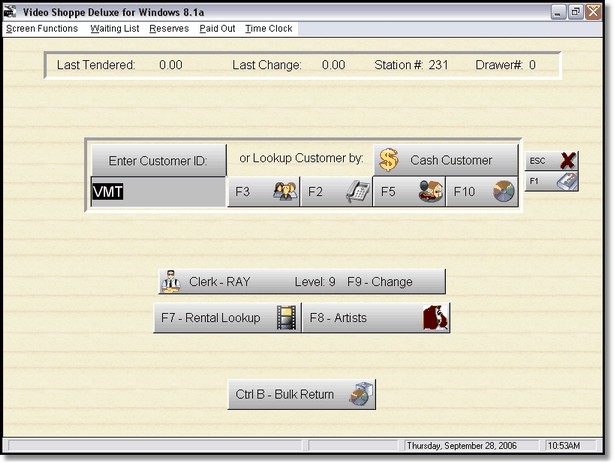Image resolution: width=614 pixels, height=463 pixels.
Task: Open the Reserves menu
Action: click(169, 29)
